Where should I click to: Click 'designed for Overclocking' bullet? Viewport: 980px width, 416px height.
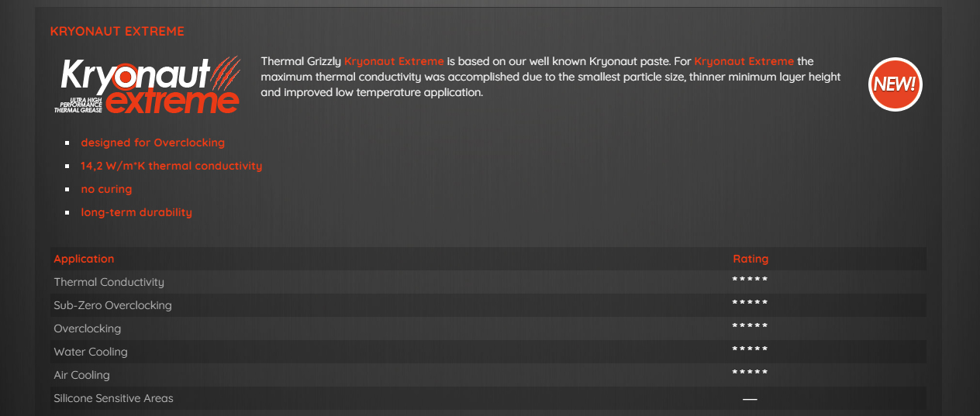click(x=153, y=143)
